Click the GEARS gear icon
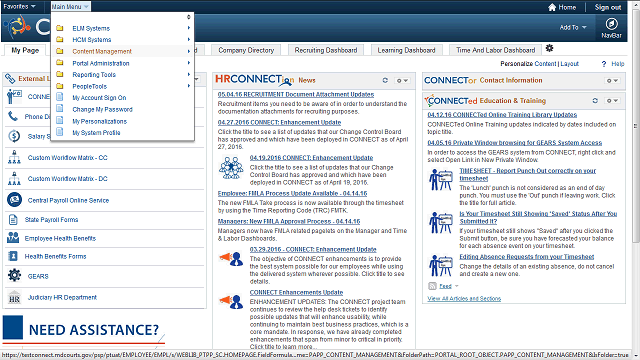640x360 pixels. coord(14,276)
